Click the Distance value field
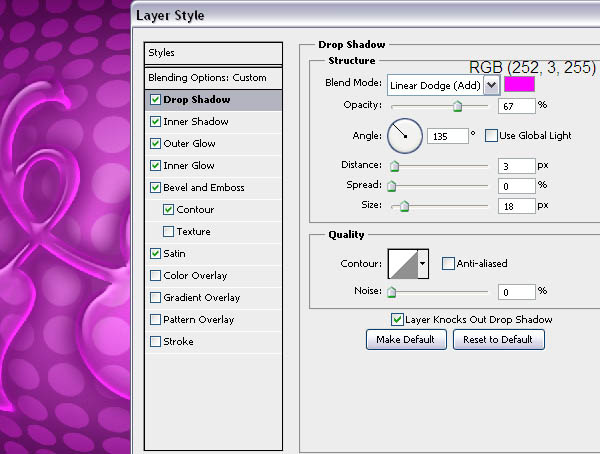This screenshot has height=454, width=600. pyautogui.click(x=515, y=165)
